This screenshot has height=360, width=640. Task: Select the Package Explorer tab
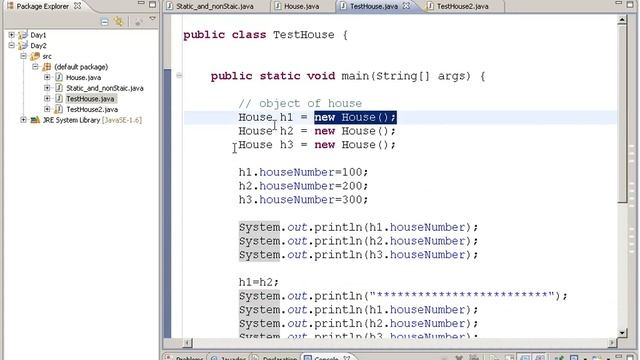[x=44, y=6]
